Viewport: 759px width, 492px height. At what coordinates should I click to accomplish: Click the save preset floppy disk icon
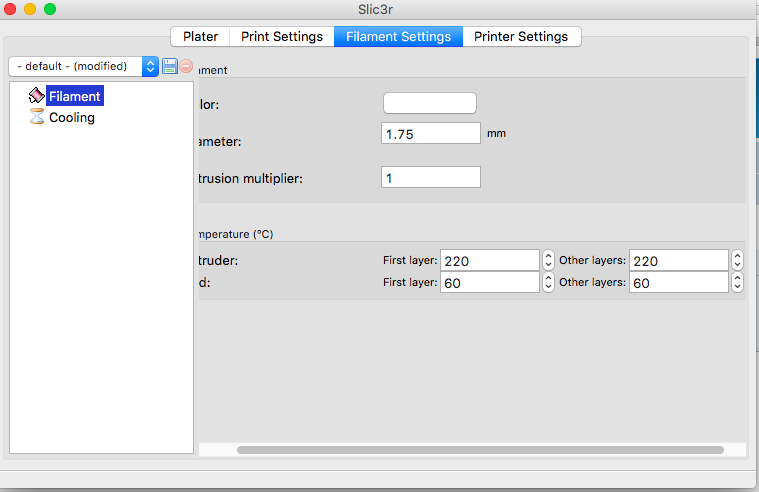[x=170, y=66]
